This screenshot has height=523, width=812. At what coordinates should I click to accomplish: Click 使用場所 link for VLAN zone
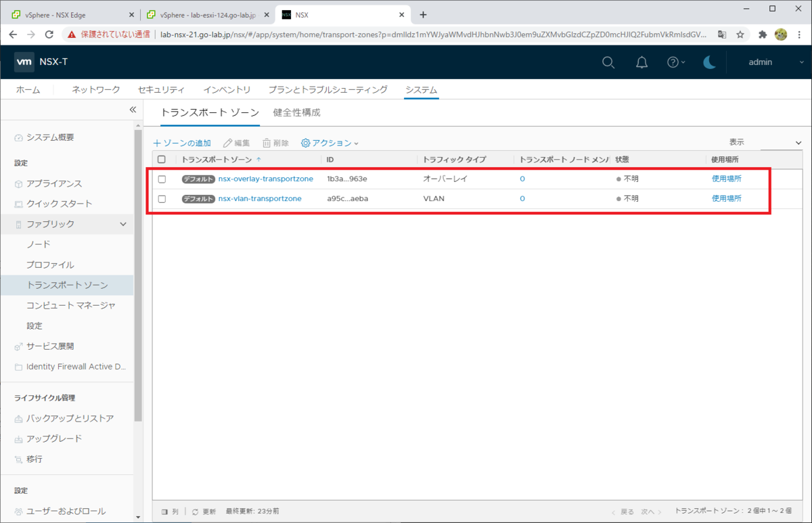(x=727, y=198)
